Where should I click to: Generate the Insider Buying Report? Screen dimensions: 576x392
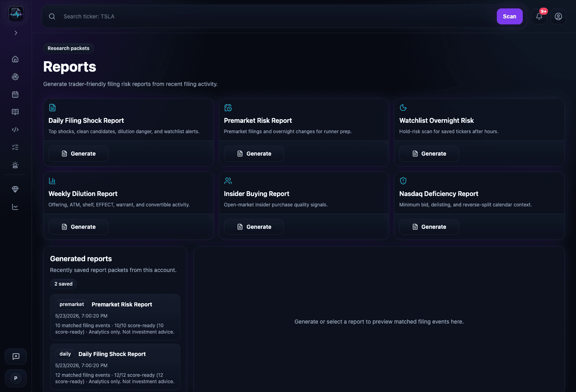pyautogui.click(x=254, y=227)
